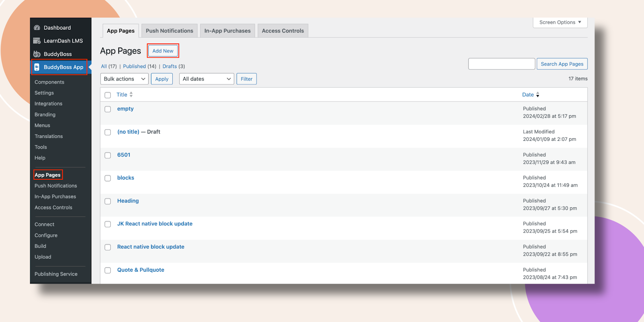Expand the Screen Options panel
Viewport: 644px width, 322px height.
click(x=560, y=22)
